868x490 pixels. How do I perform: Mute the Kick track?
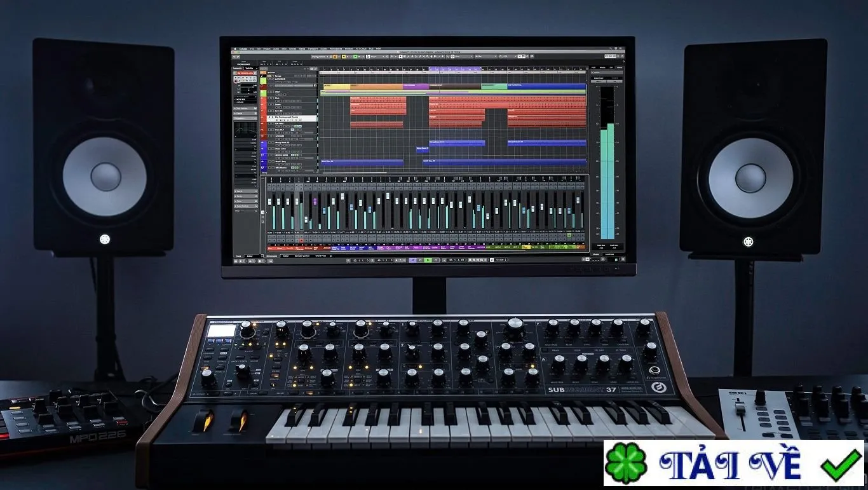(x=269, y=99)
